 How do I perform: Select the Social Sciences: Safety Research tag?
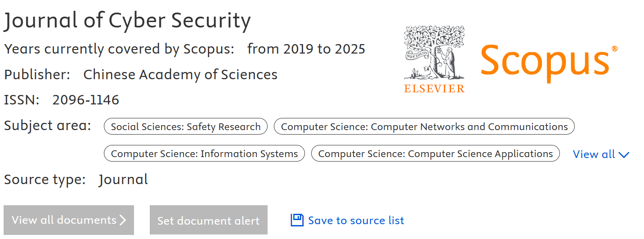(x=186, y=127)
